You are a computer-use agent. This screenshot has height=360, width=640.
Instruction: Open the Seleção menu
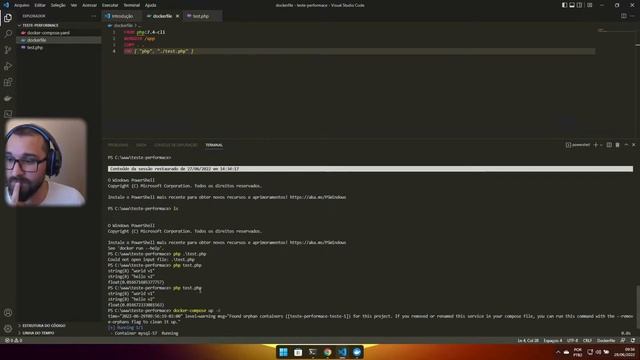pyautogui.click(x=58, y=5)
